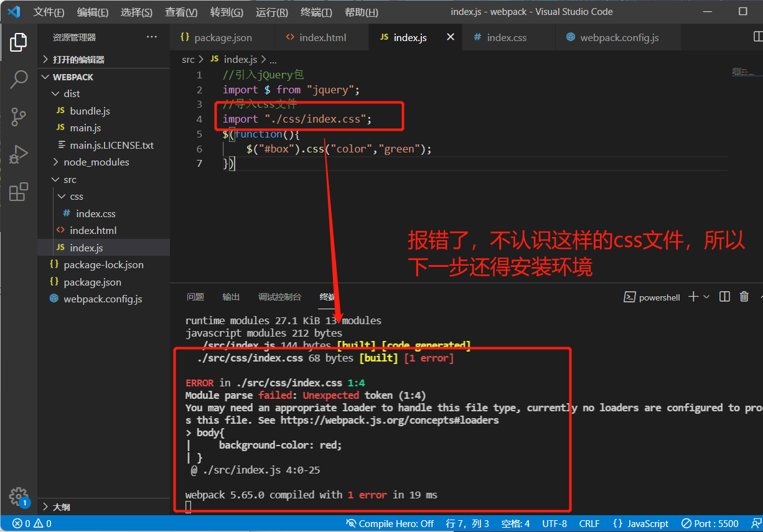This screenshot has height=532, width=763.
Task: Switch to the 输出 panel tab
Action: [x=231, y=297]
